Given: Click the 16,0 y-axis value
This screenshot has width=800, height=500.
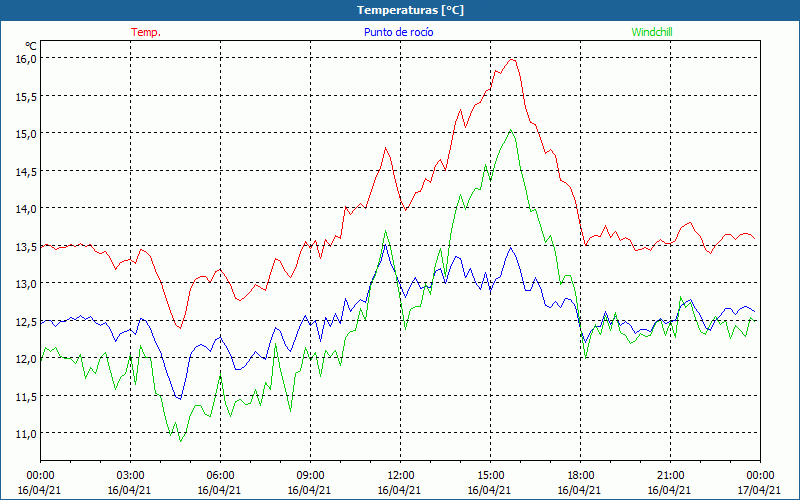Looking at the screenshot, I should pyautogui.click(x=26, y=59).
